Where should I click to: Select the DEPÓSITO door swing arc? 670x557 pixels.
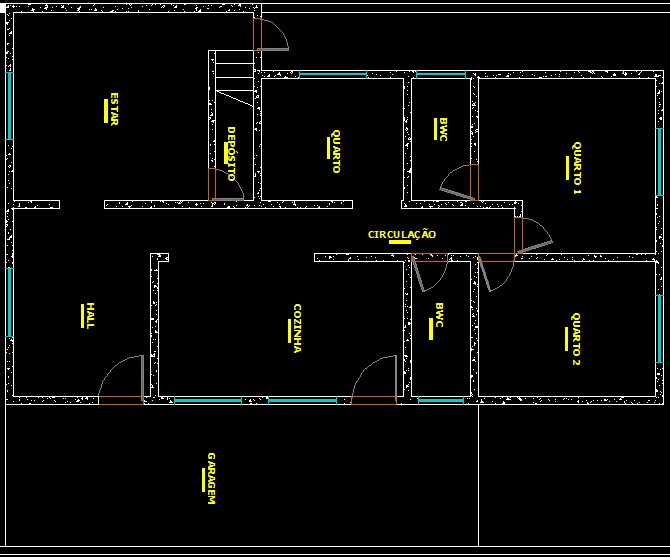[x=226, y=183]
